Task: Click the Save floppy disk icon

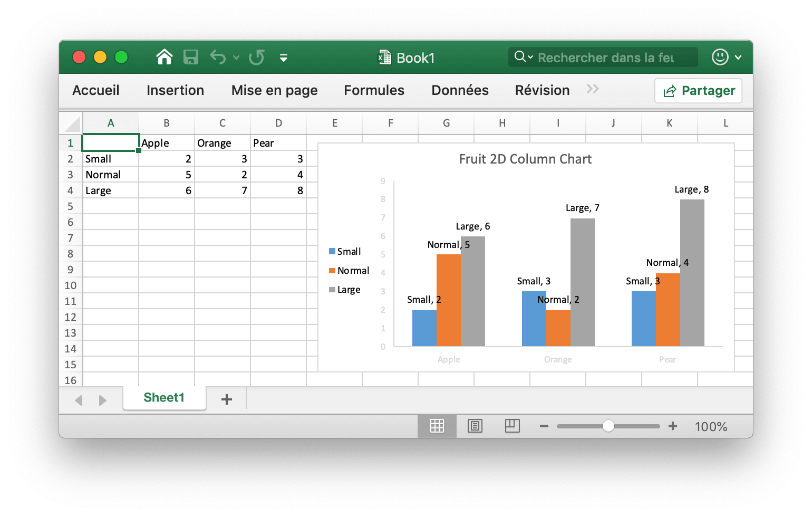Action: coord(190,57)
